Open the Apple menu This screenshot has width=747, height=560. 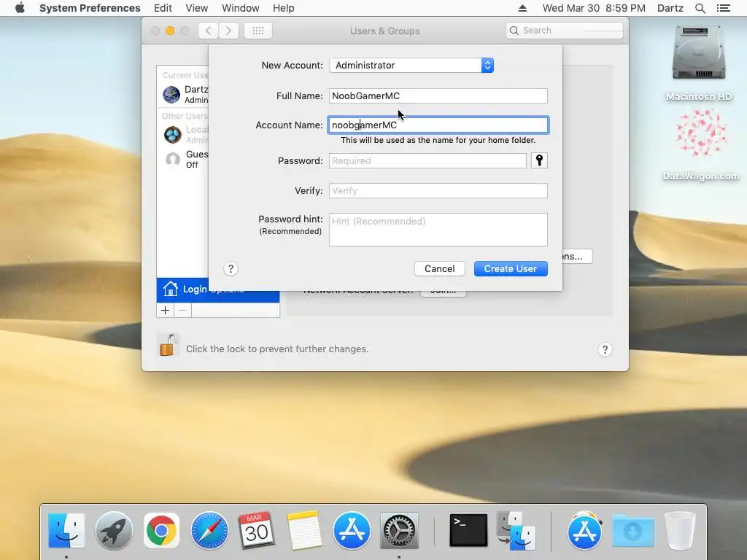click(20, 8)
